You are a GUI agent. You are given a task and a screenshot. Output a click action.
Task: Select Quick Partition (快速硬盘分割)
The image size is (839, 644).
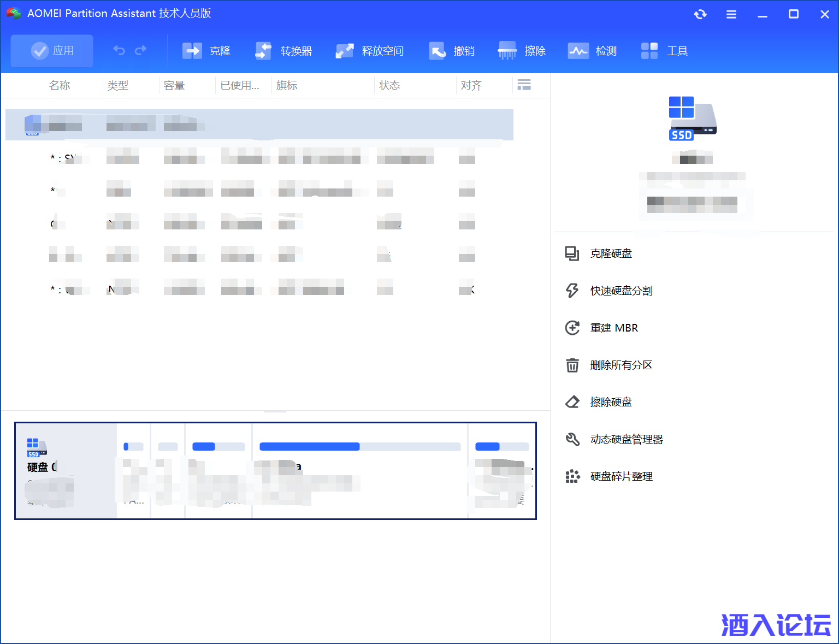pos(621,291)
